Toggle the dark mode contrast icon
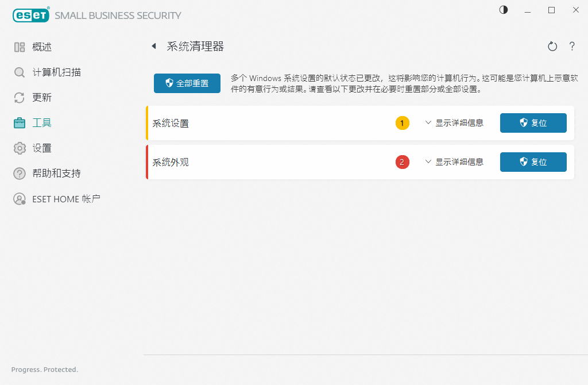 503,10
